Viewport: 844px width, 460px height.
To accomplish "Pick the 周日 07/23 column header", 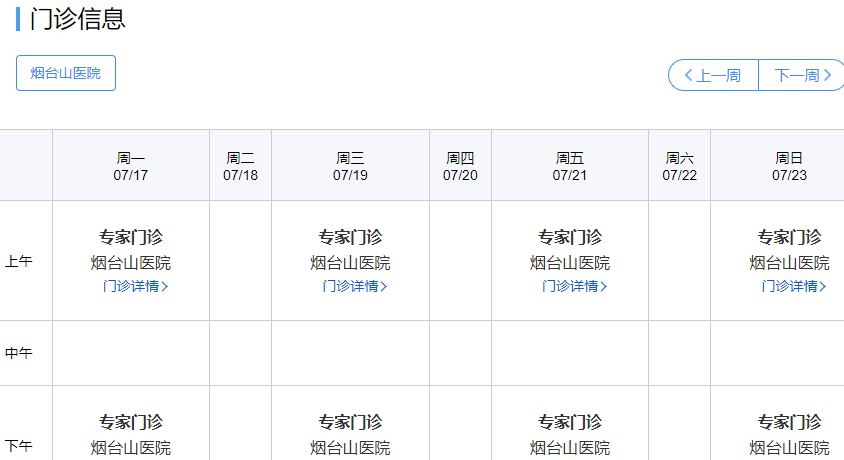I will tap(789, 166).
